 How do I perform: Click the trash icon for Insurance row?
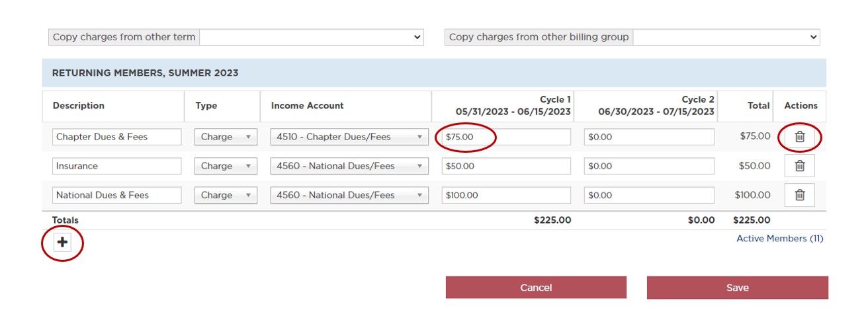[x=799, y=166]
